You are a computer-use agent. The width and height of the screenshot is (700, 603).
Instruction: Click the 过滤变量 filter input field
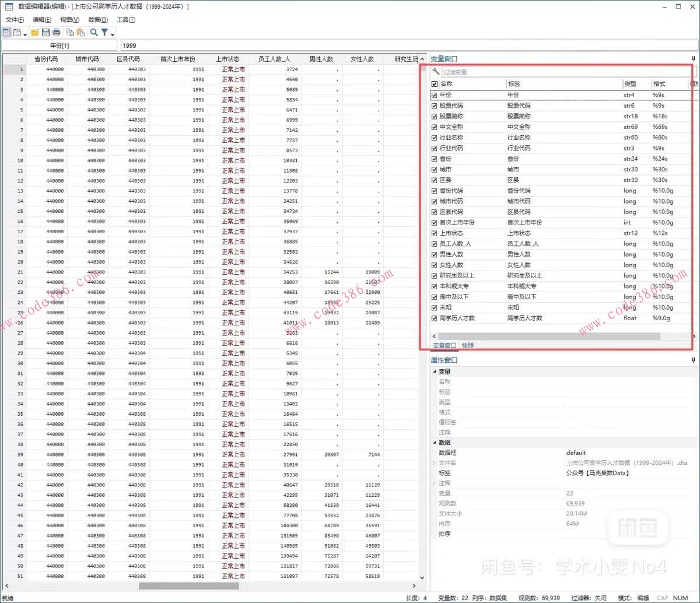(x=560, y=72)
